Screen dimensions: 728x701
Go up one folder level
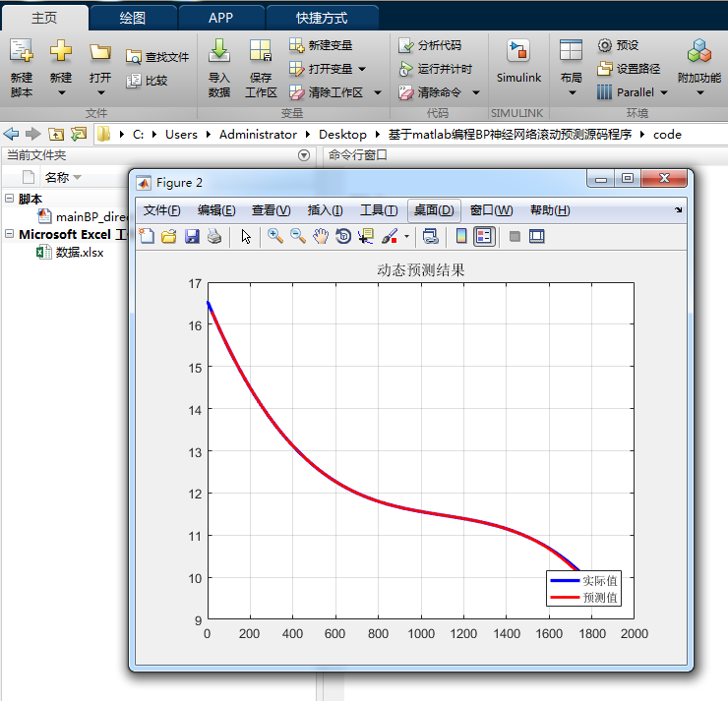point(56,134)
